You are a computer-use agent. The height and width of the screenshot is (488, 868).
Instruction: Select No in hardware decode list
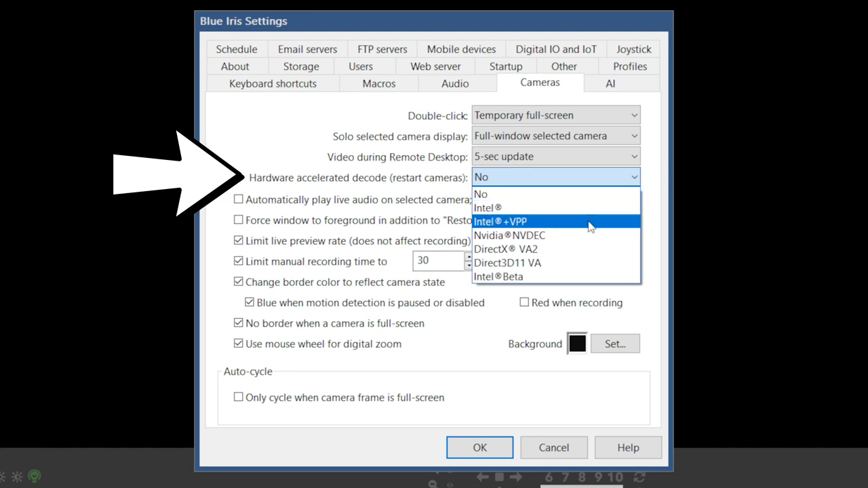point(556,195)
